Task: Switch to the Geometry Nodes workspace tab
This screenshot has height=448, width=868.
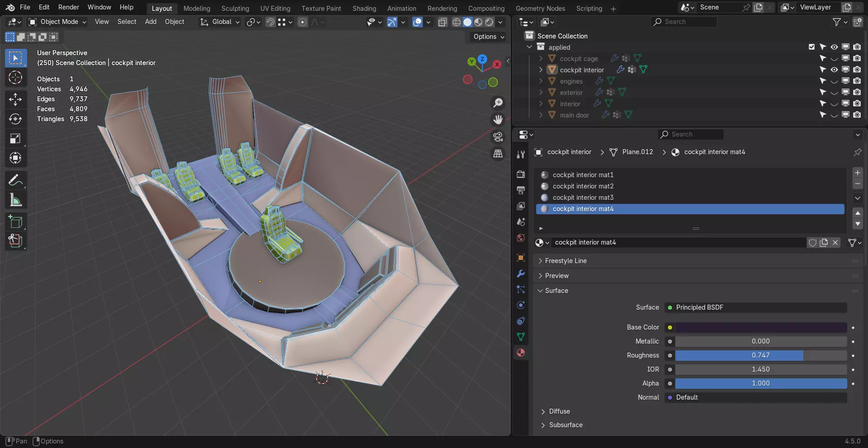Action: [x=540, y=8]
